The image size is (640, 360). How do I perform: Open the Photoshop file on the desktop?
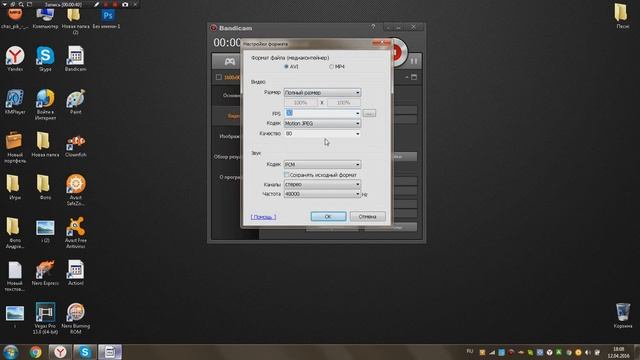pyautogui.click(x=107, y=19)
